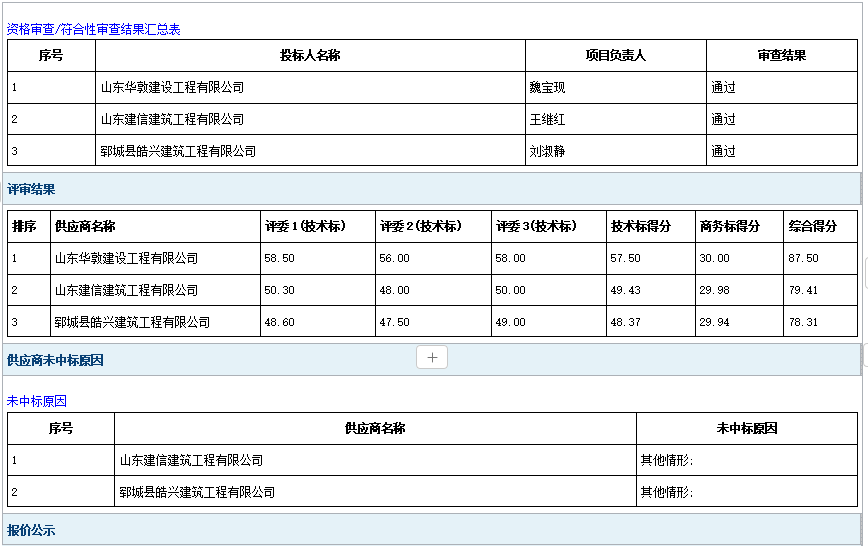Viewport: 868px width, 549px height.
Task: Click score value 50.00
Action: click(x=510, y=291)
